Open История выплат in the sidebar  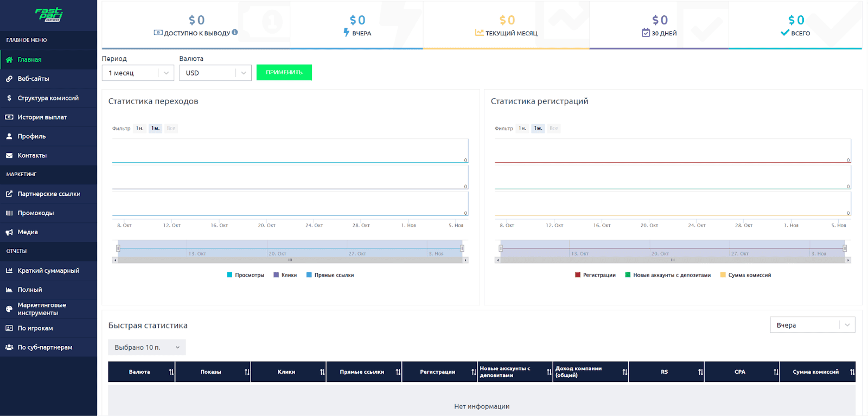pyautogui.click(x=42, y=117)
